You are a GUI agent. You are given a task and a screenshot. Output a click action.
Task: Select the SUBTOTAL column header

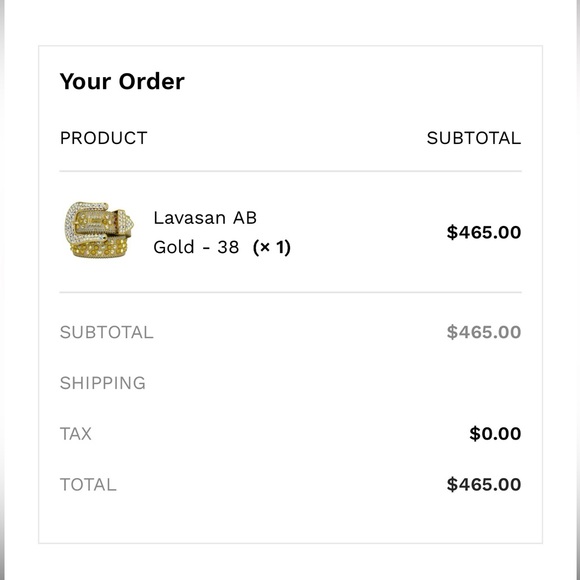click(x=474, y=138)
